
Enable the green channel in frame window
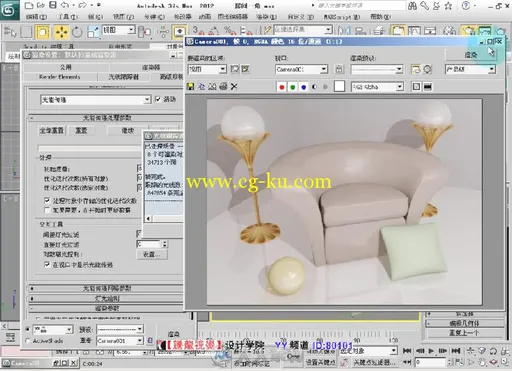point(293,87)
